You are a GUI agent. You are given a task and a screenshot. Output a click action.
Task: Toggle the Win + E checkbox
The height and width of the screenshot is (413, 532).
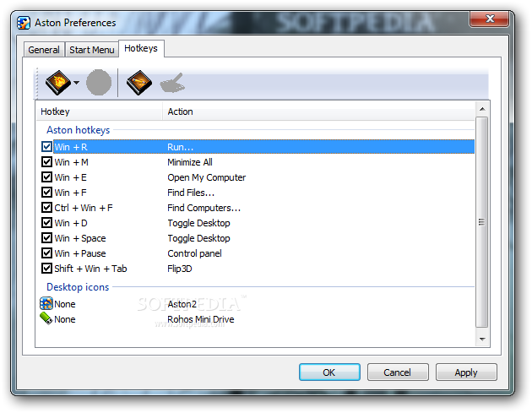pyautogui.click(x=46, y=177)
